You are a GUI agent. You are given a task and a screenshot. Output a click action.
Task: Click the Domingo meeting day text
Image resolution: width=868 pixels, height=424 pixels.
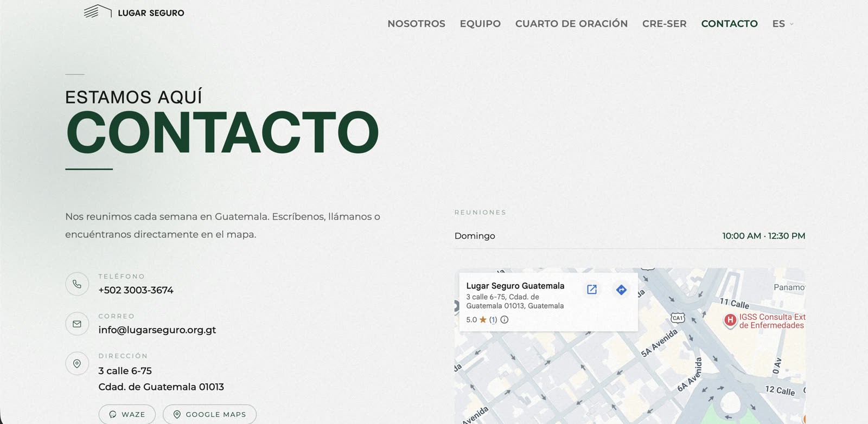[475, 236]
